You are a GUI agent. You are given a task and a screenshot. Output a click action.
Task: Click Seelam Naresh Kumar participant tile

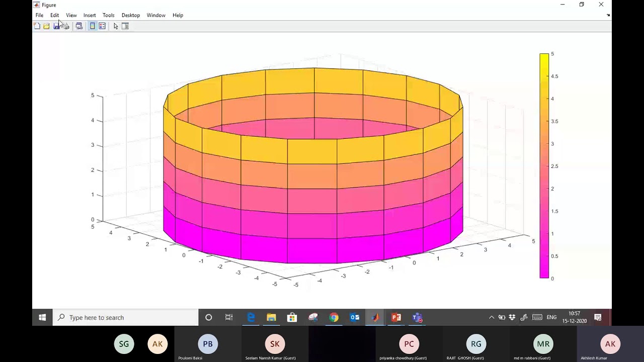coord(275,344)
